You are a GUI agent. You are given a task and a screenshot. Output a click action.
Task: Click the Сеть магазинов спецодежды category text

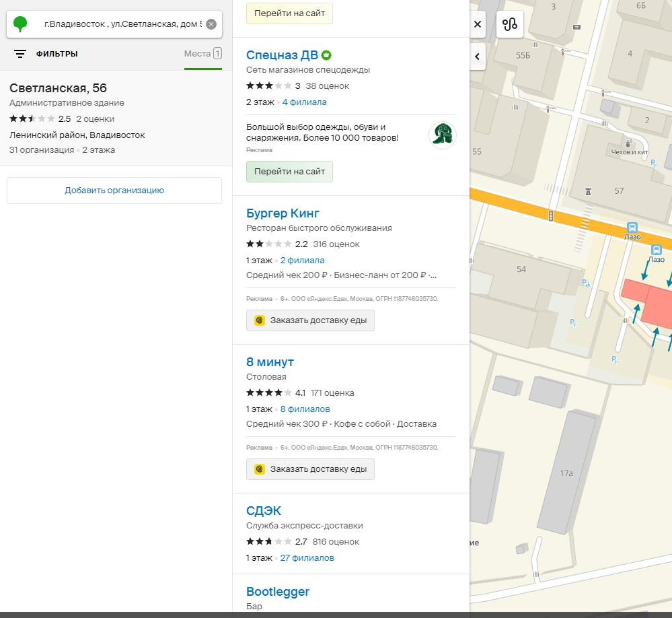pos(307,70)
